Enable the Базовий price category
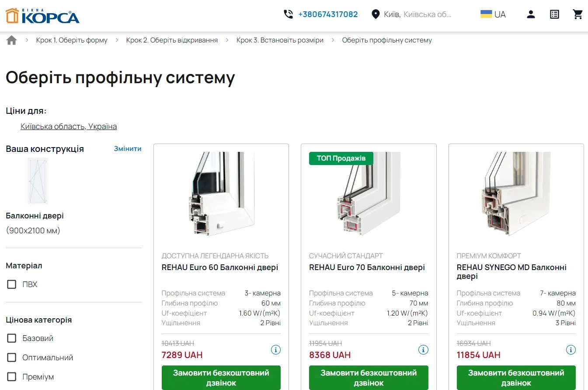Viewport: 588px width, 390px height. click(x=12, y=338)
